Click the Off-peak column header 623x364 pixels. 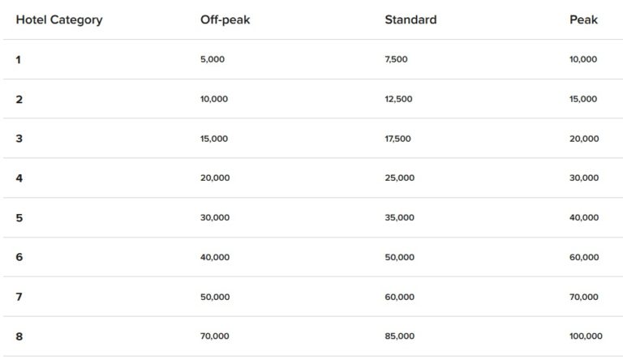225,19
